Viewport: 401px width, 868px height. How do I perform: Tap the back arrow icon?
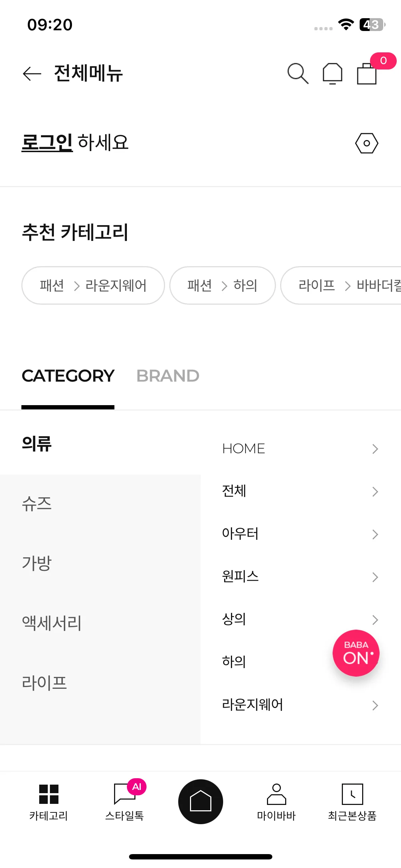click(x=32, y=74)
